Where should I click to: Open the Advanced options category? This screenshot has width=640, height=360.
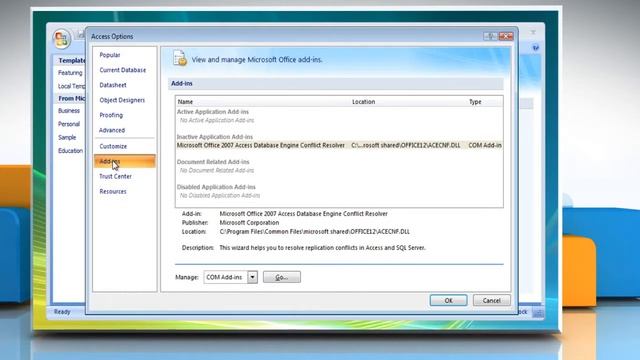click(x=112, y=130)
